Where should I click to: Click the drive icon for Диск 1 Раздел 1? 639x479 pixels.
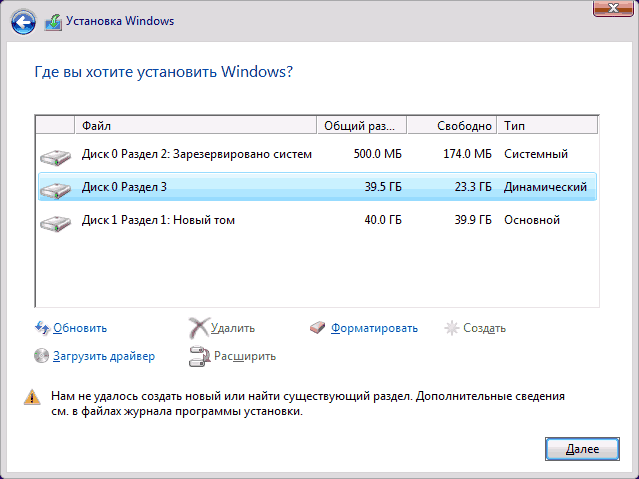[x=55, y=223]
